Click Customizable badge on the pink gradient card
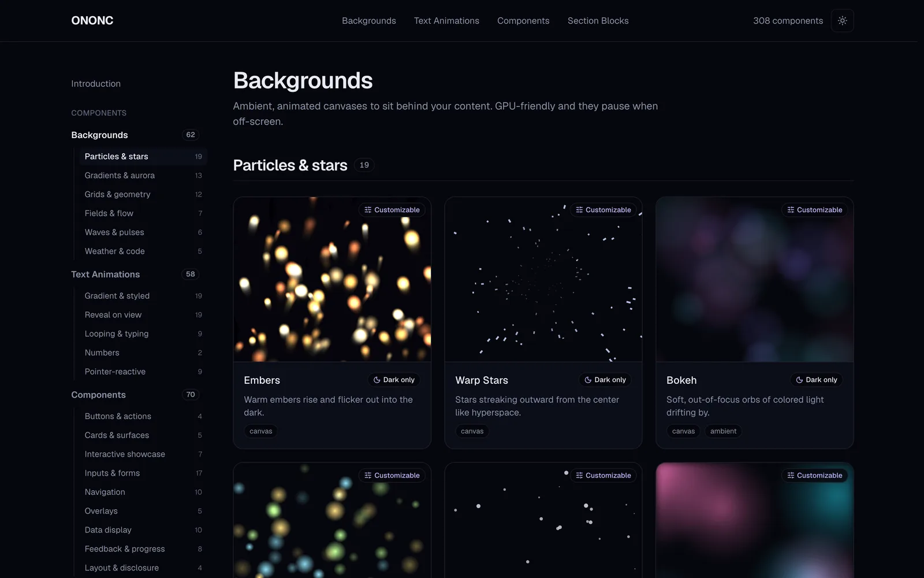 814,475
